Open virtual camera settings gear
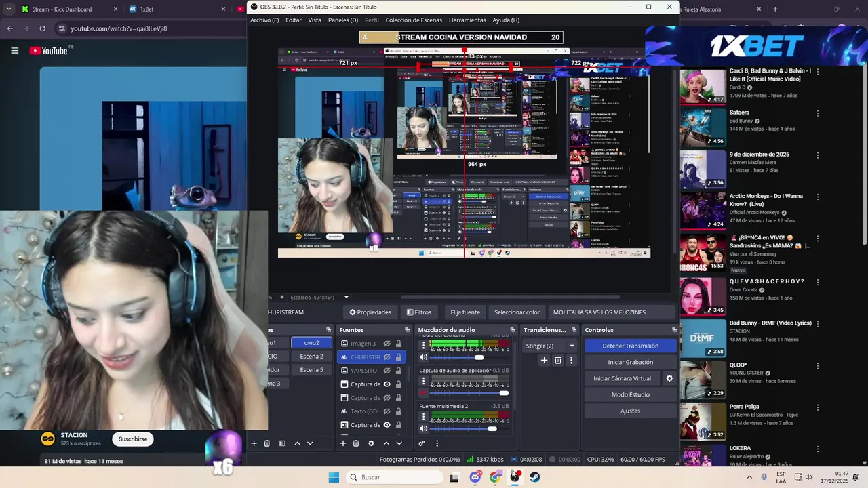 (x=669, y=378)
